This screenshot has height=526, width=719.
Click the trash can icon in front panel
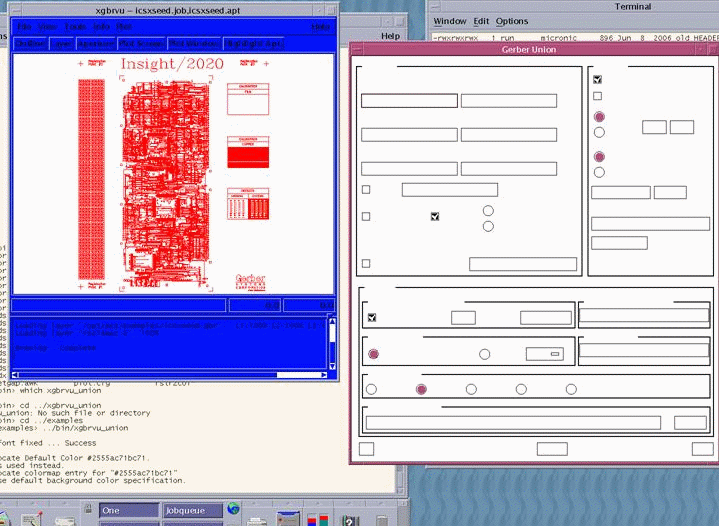pyautogui.click(x=382, y=520)
